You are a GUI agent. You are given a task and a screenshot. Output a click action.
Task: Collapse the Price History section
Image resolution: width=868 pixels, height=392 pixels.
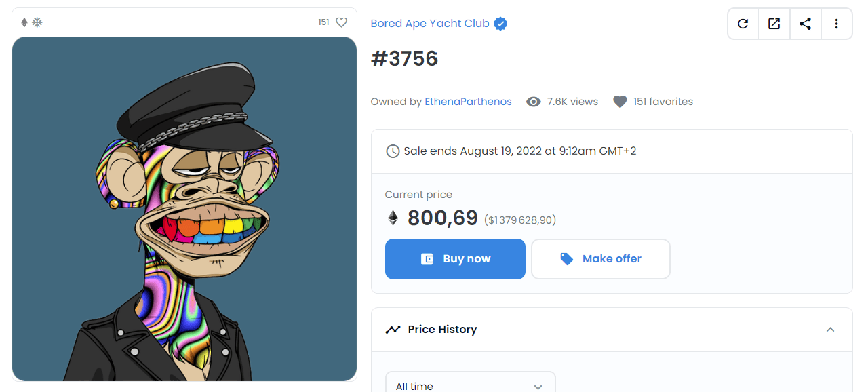click(x=830, y=329)
